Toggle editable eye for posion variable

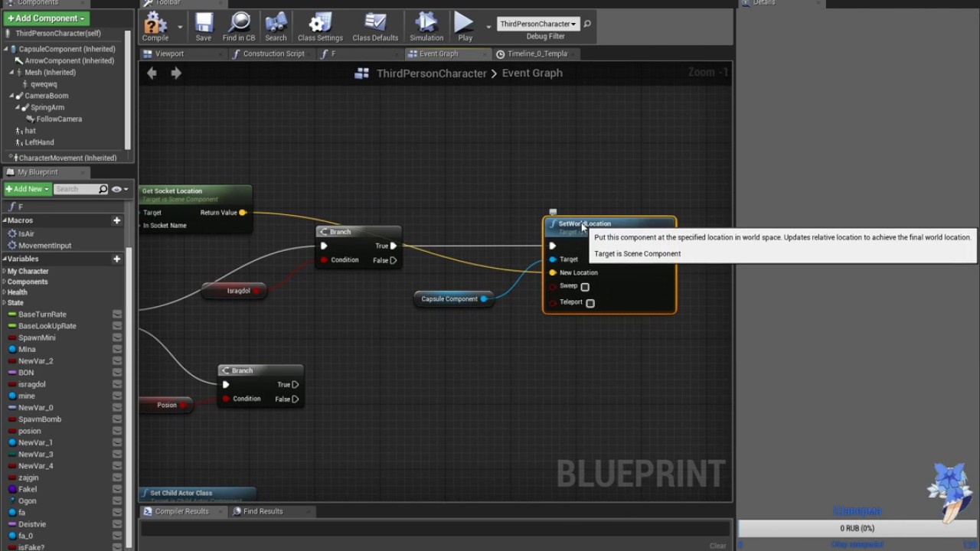pos(117,431)
